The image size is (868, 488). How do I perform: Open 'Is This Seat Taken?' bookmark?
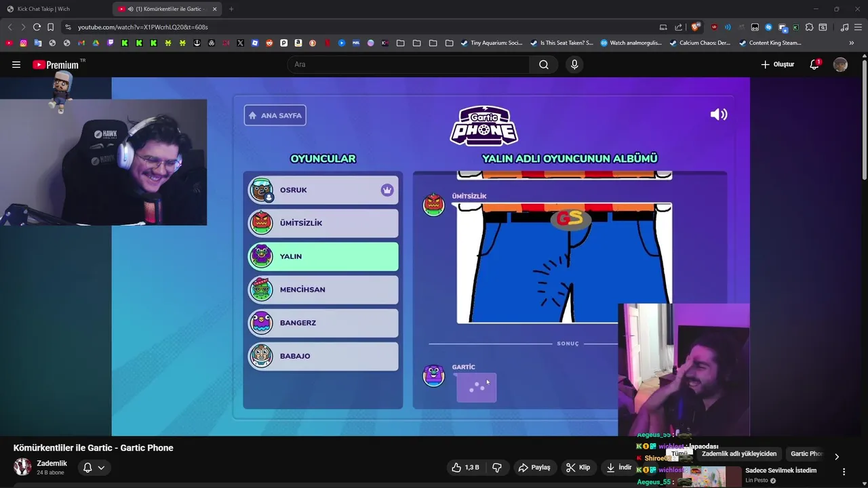coord(561,43)
